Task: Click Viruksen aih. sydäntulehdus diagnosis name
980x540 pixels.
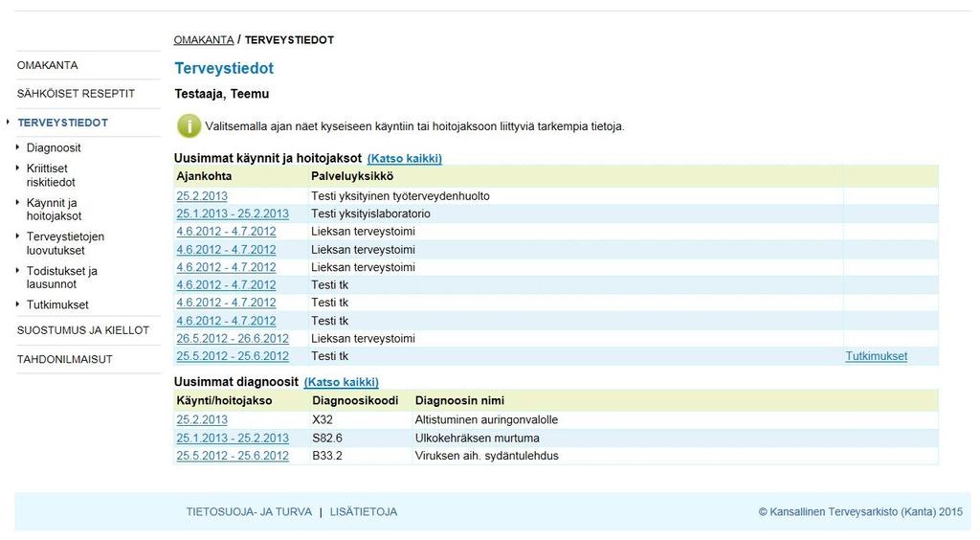Action: pos(487,456)
